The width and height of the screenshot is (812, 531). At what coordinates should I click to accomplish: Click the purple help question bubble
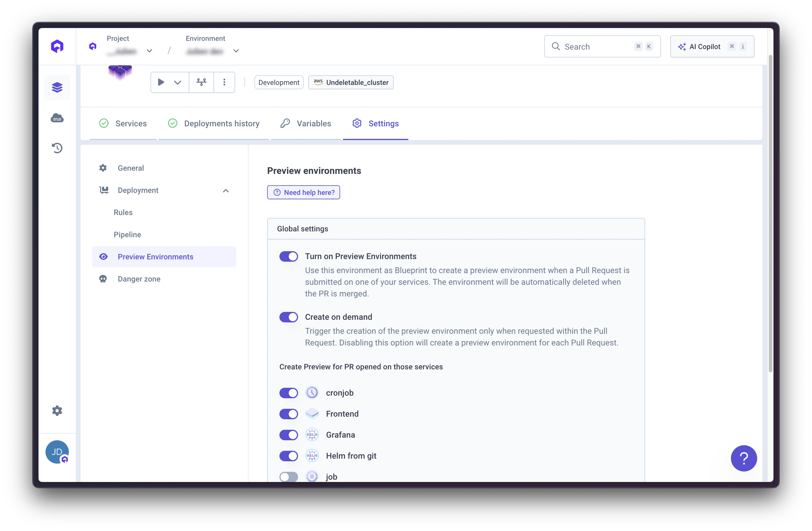[743, 458]
